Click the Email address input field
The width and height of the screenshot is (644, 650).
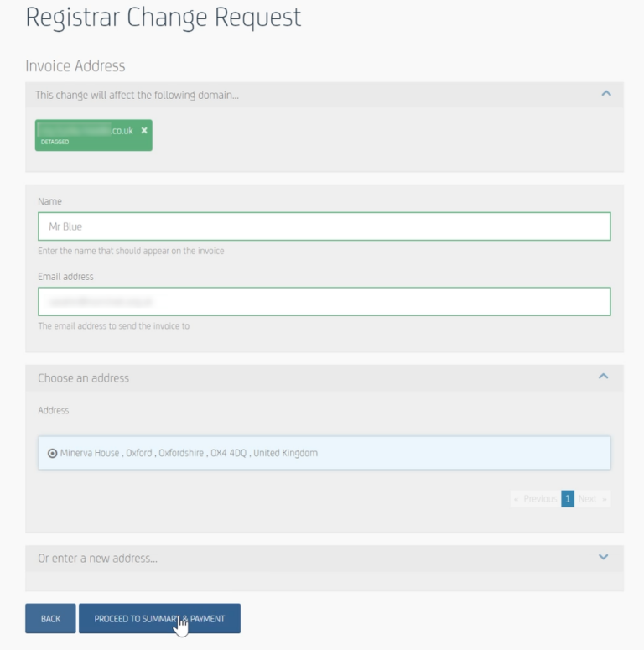click(x=324, y=301)
